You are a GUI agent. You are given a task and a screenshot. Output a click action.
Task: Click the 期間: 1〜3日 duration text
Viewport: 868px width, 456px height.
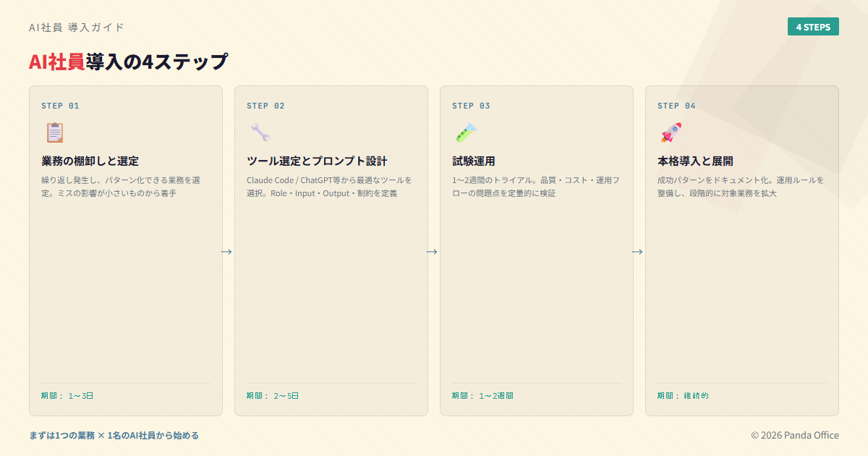[67, 396]
